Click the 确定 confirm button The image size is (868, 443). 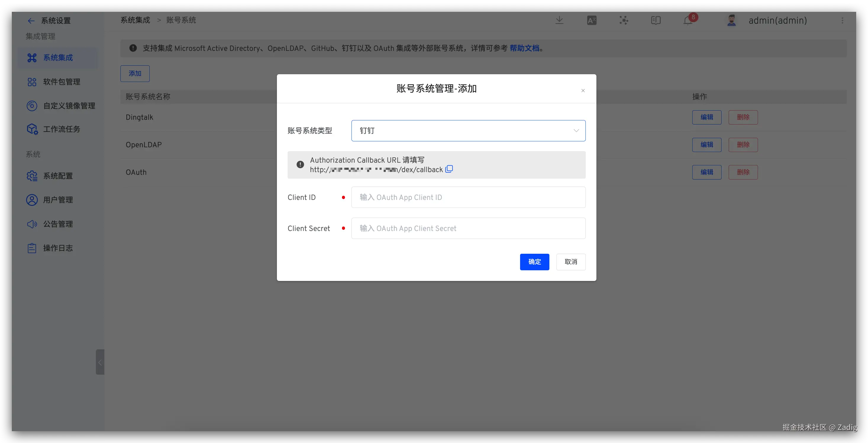point(534,262)
